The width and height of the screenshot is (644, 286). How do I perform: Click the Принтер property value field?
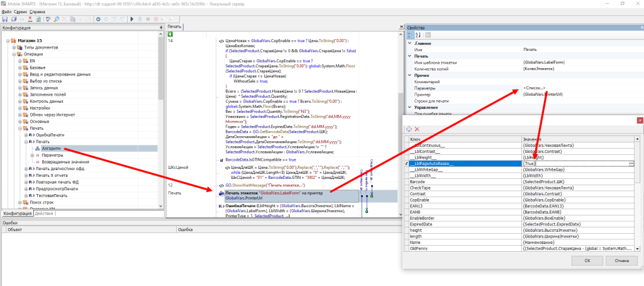coord(582,94)
